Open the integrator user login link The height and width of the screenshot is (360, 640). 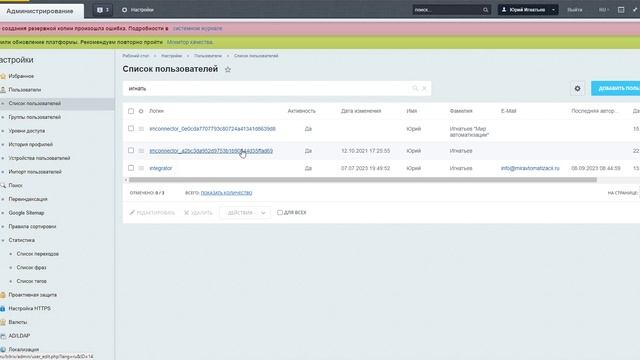(x=161, y=168)
